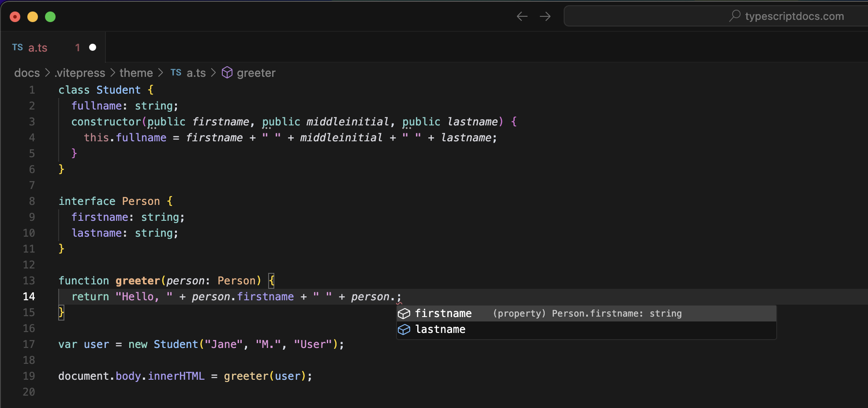Click the navigate back arrow
Image resolution: width=868 pixels, height=408 pixels.
pyautogui.click(x=522, y=17)
